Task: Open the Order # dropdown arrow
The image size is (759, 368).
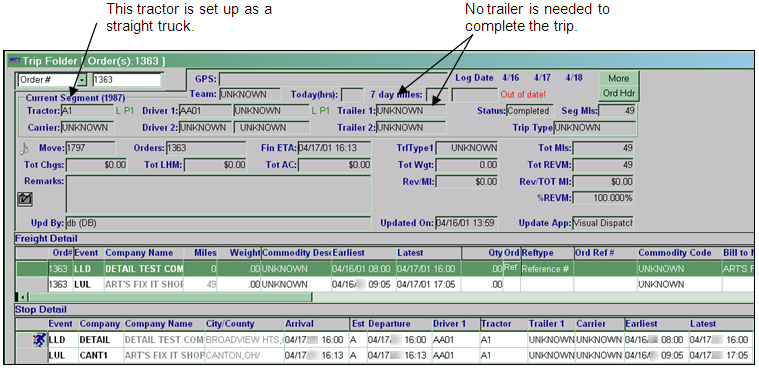Action: coord(82,80)
